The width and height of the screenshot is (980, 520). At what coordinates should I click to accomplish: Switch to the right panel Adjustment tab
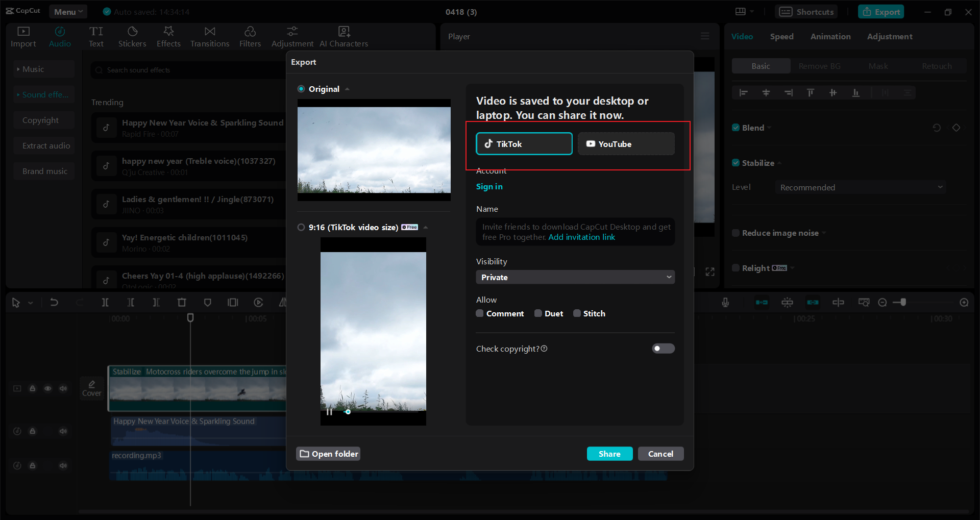point(890,36)
